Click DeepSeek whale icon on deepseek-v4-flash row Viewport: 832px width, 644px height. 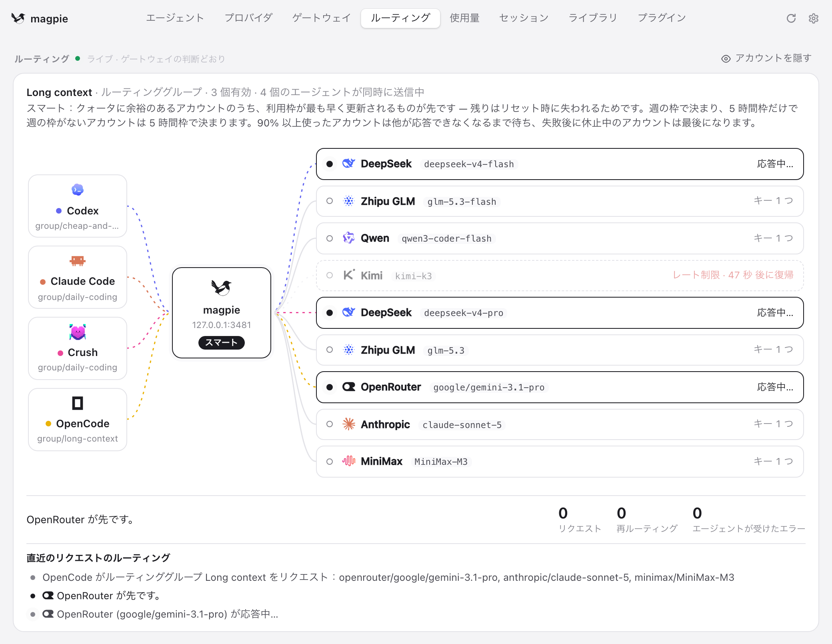(x=349, y=164)
